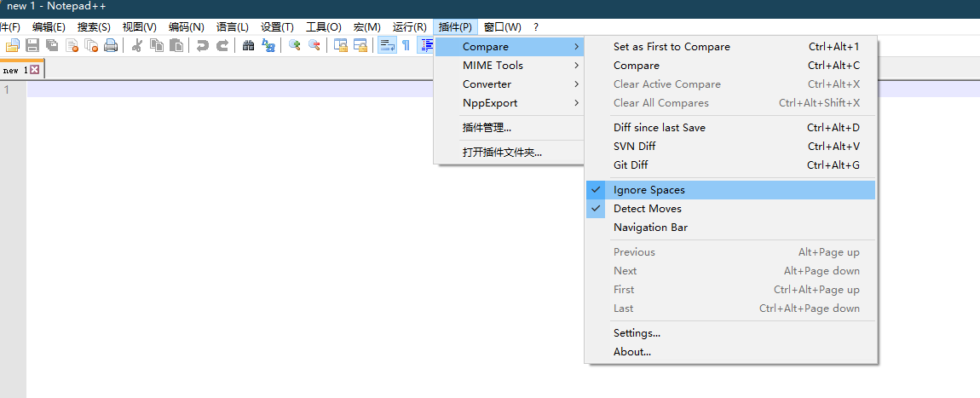Click the Synchronize Horizontal Scrolling icon
The image size is (980, 398).
(x=360, y=45)
